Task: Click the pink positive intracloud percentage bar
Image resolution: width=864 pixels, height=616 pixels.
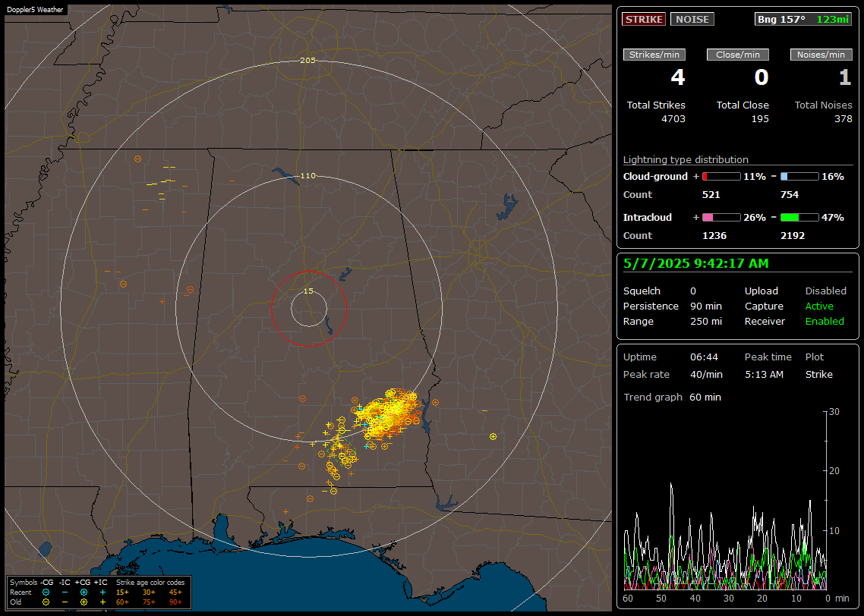Action: pyautogui.click(x=721, y=218)
